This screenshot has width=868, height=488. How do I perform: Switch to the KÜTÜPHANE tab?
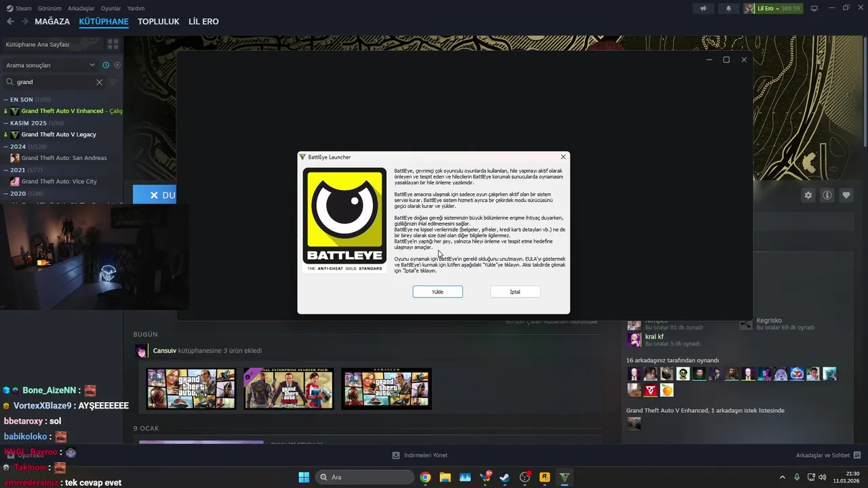click(x=104, y=22)
